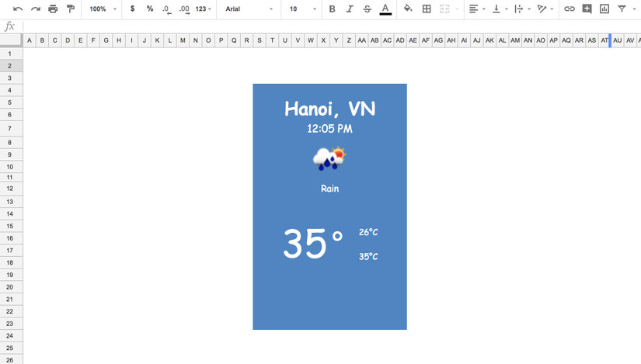Print the spreadsheet using the printer icon
The image size is (641, 364).
pyautogui.click(x=53, y=9)
